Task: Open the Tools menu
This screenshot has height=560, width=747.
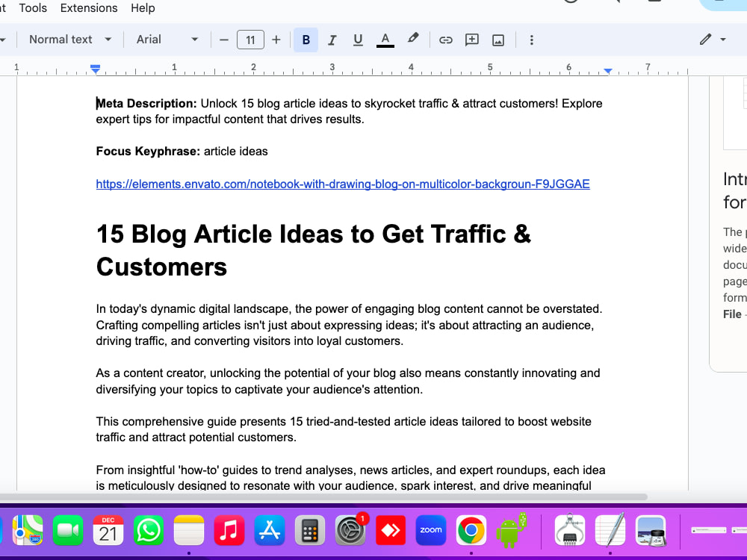Action: point(33,8)
